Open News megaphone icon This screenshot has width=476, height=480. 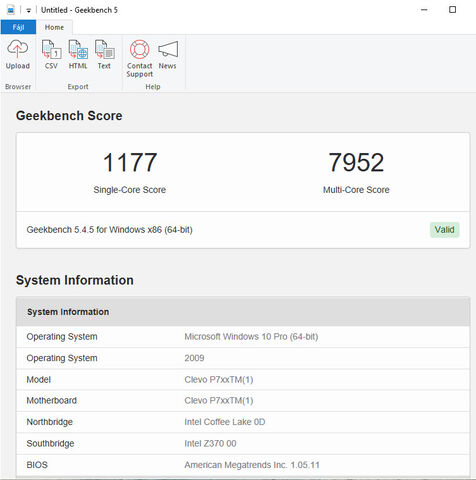pyautogui.click(x=168, y=49)
